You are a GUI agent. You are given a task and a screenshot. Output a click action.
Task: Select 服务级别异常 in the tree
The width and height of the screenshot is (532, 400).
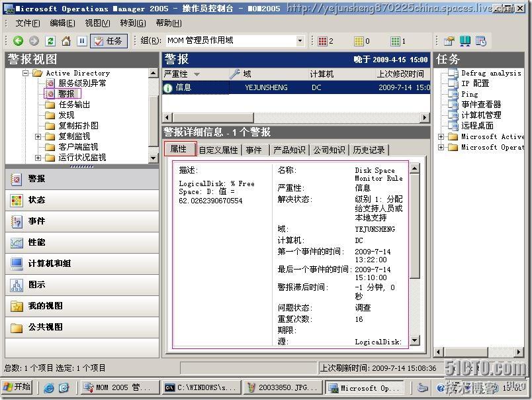coord(82,83)
